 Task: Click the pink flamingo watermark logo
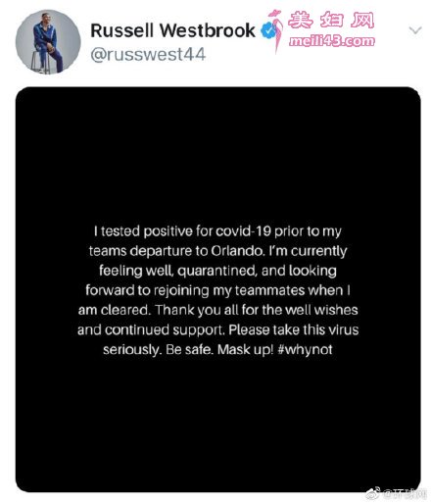point(276,30)
